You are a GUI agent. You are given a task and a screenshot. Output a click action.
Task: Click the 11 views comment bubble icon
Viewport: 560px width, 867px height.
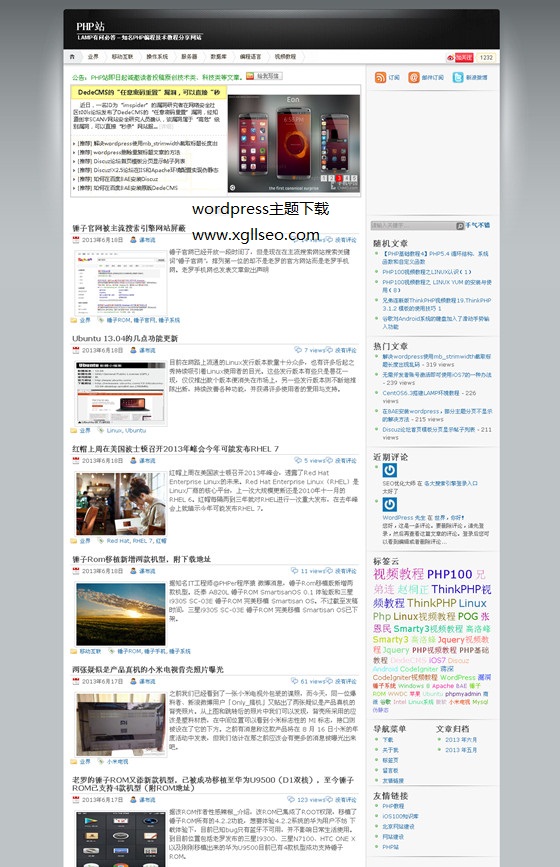[x=295, y=571]
